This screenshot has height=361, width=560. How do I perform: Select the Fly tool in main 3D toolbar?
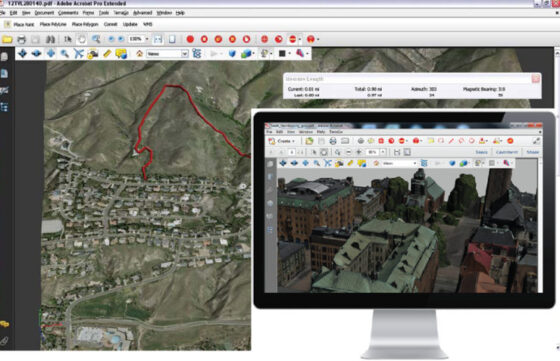[x=79, y=54]
